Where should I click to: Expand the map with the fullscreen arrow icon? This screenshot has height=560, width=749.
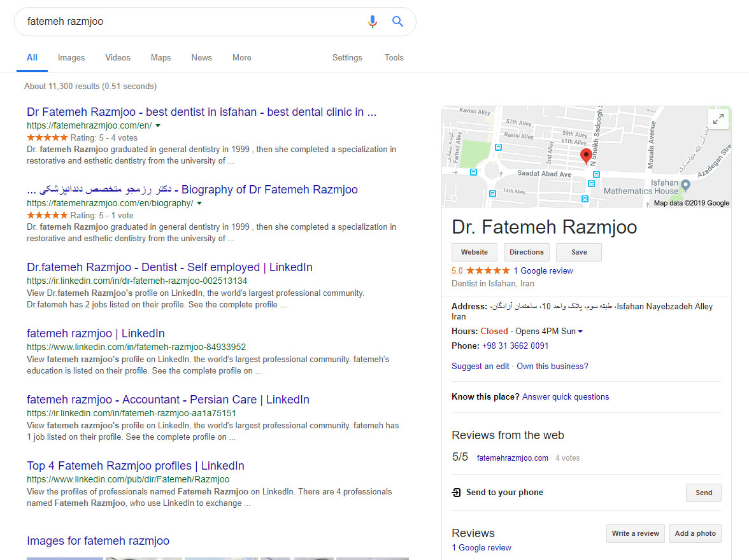[x=718, y=119]
